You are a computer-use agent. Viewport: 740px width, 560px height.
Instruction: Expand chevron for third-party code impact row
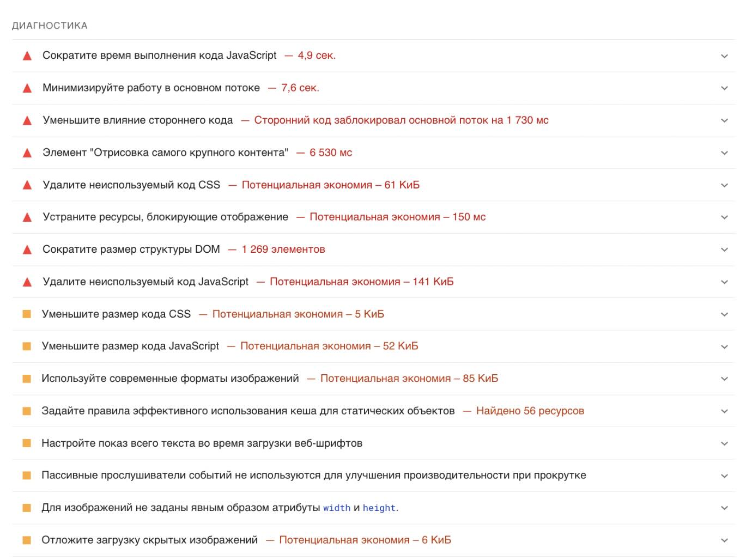point(724,120)
